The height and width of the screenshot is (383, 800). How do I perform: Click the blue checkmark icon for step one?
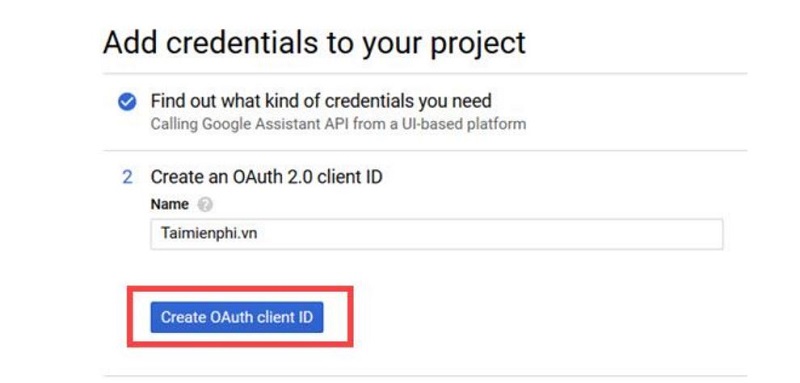127,103
